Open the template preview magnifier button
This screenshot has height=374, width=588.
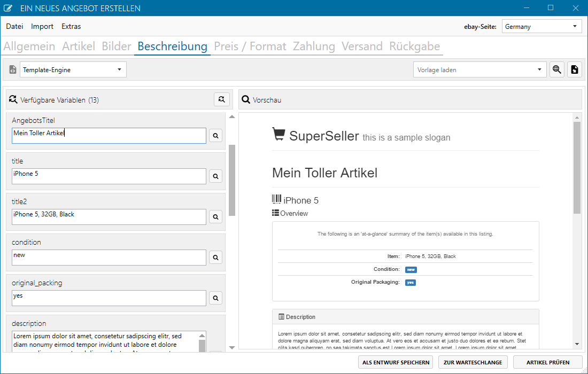(557, 69)
